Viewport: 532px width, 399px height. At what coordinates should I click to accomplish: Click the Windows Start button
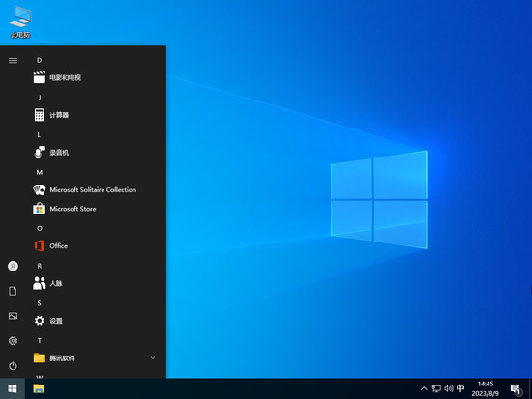(13, 388)
